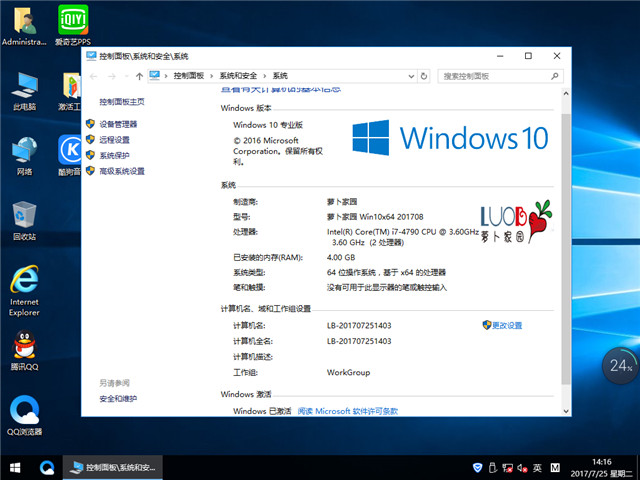
Task: Click the M input method tray icon
Action: pyautogui.click(x=555, y=468)
